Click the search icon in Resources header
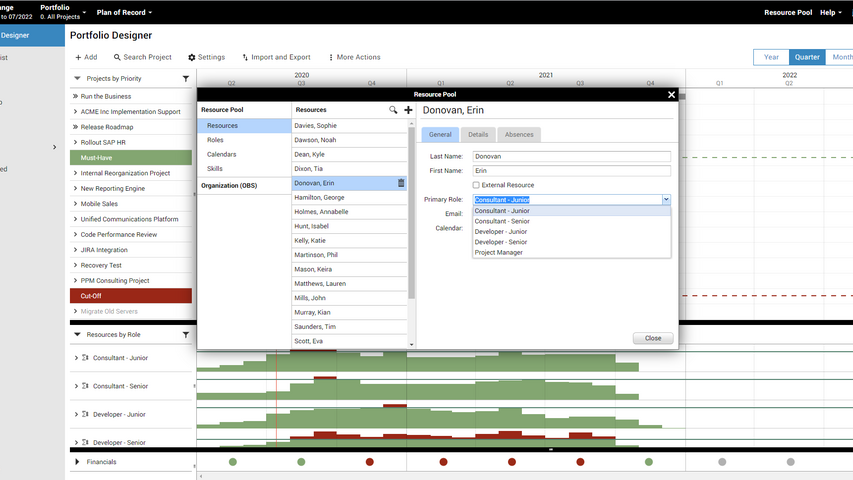Screen dimensions: 853x480 click(x=393, y=110)
